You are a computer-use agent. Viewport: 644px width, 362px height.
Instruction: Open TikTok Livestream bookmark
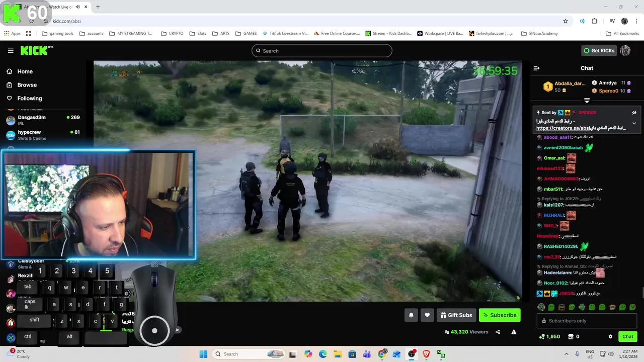click(285, 34)
